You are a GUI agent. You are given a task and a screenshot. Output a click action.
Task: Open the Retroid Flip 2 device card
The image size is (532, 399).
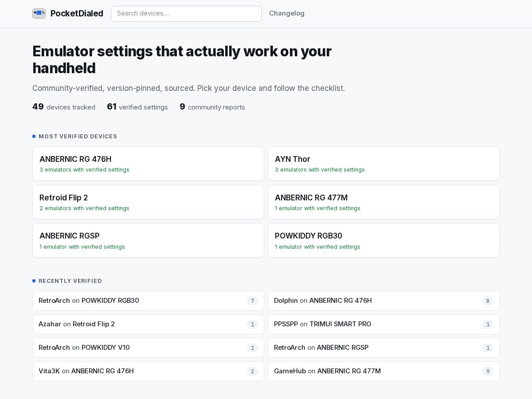148,202
